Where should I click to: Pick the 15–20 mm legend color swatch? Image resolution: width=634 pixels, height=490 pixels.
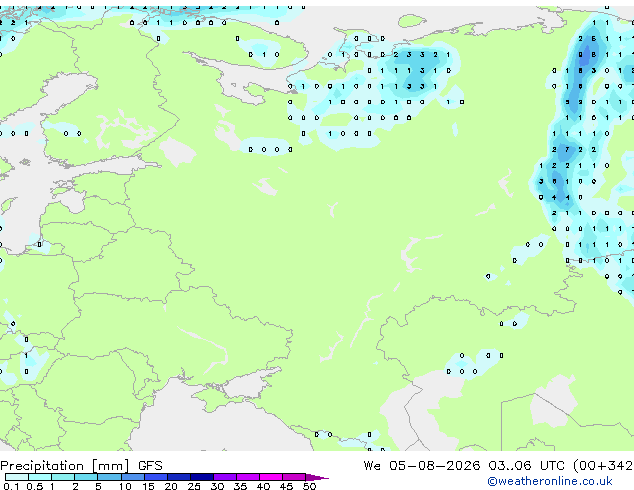(156, 477)
